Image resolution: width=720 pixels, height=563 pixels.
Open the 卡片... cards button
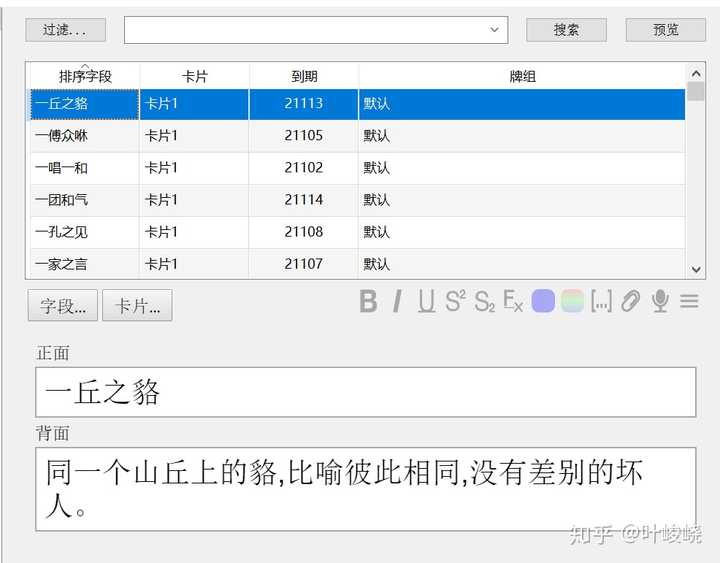pos(137,305)
